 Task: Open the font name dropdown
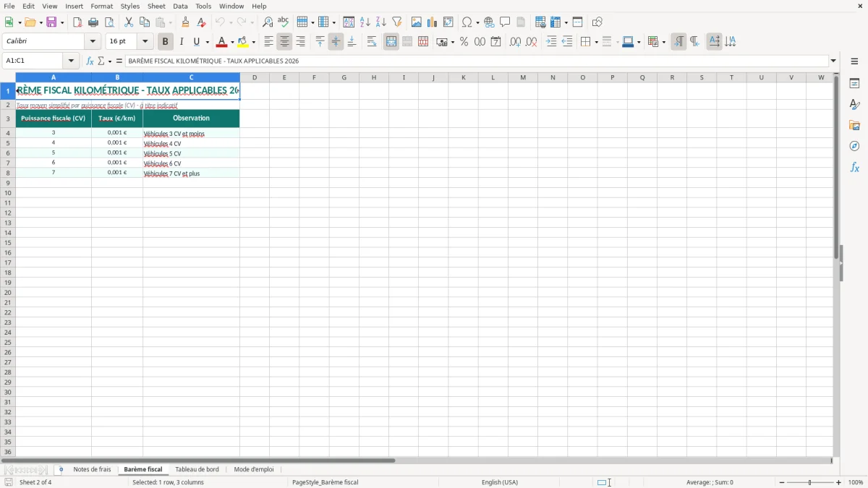click(x=93, y=42)
